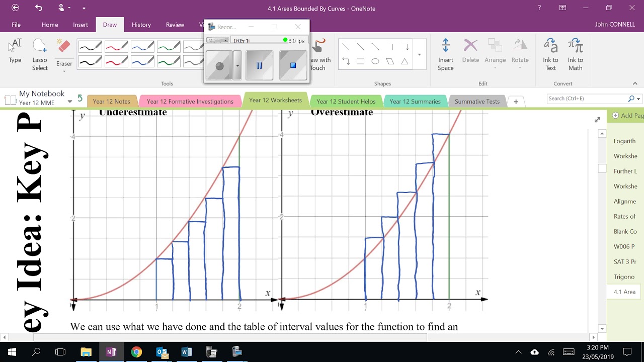The width and height of the screenshot is (644, 362).
Task: Open the Eraser options dropdown arrow
Action: (64, 71)
